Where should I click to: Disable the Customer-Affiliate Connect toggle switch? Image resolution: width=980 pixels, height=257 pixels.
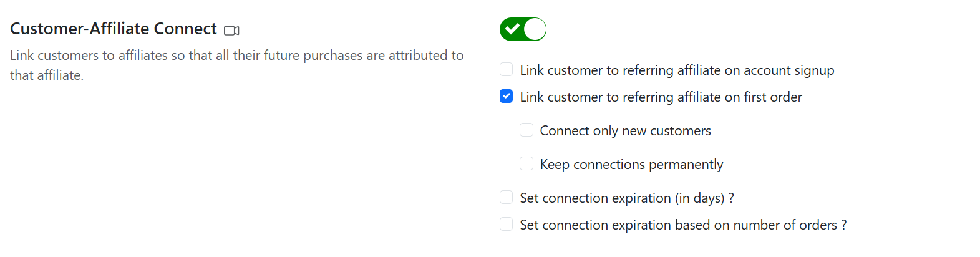click(523, 29)
